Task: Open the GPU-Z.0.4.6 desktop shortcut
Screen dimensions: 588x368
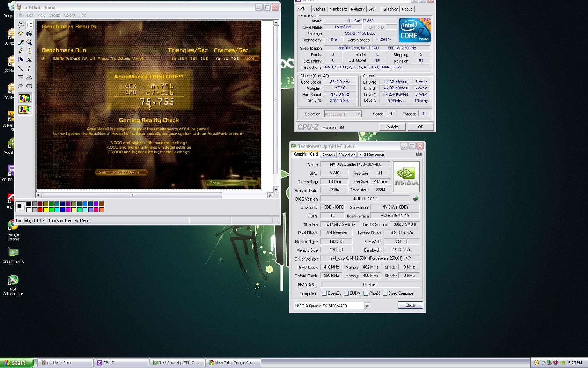Action: click(13, 256)
